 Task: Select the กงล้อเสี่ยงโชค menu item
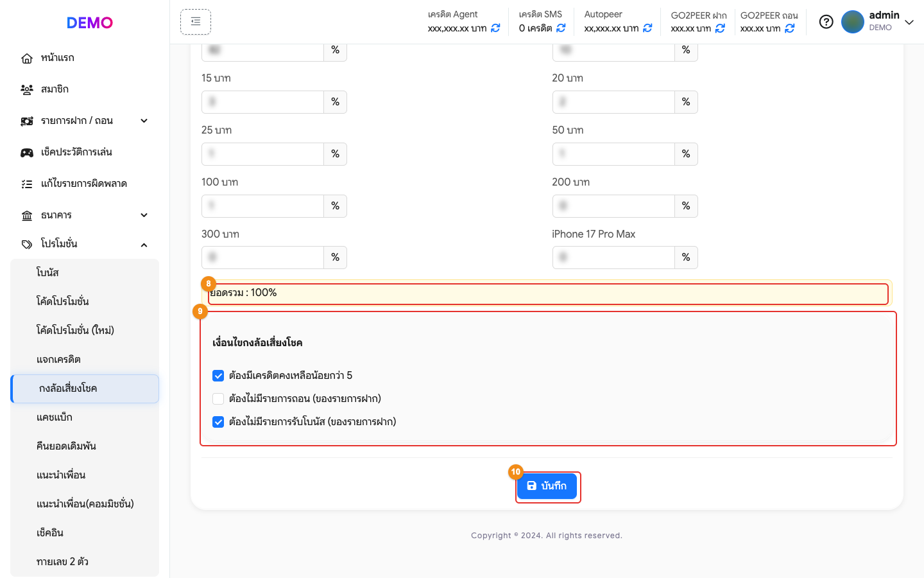point(85,389)
